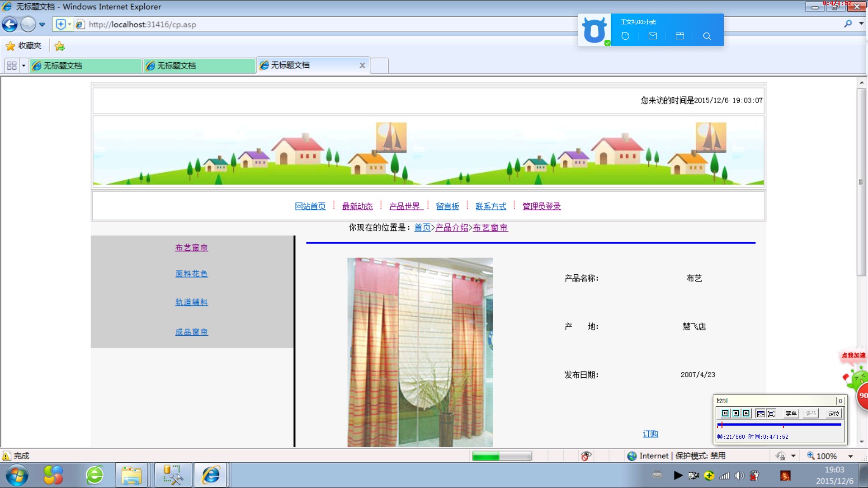This screenshot has width=868, height=488.
Task: Click the calendar icon in blue widget
Action: 679,36
